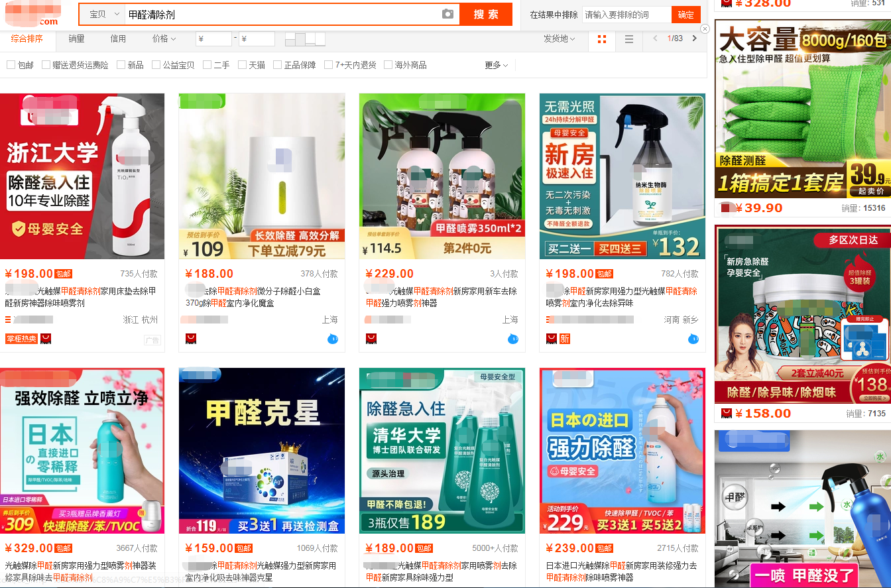This screenshot has height=588, width=891.
Task: Close the exclusion filter panel
Action: (705, 29)
